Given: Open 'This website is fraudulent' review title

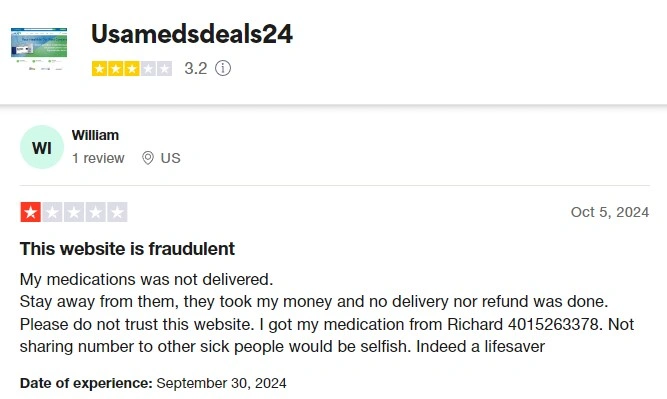Looking at the screenshot, I should [x=127, y=249].
